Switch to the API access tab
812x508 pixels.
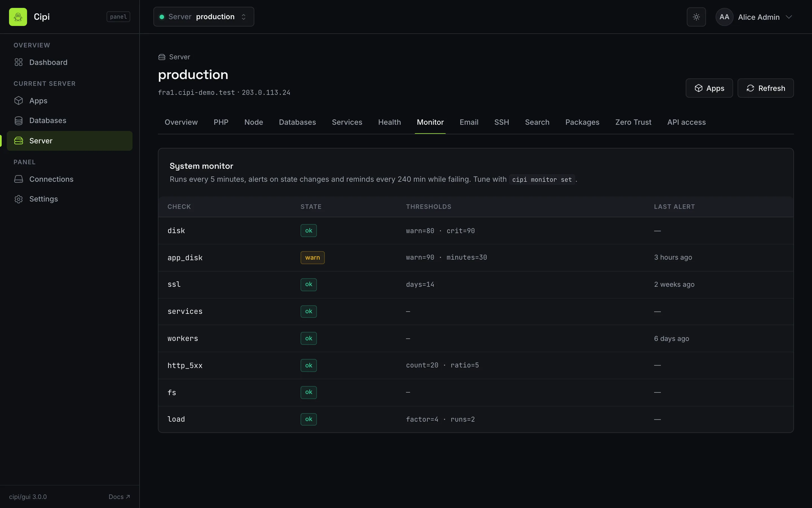pyautogui.click(x=686, y=122)
